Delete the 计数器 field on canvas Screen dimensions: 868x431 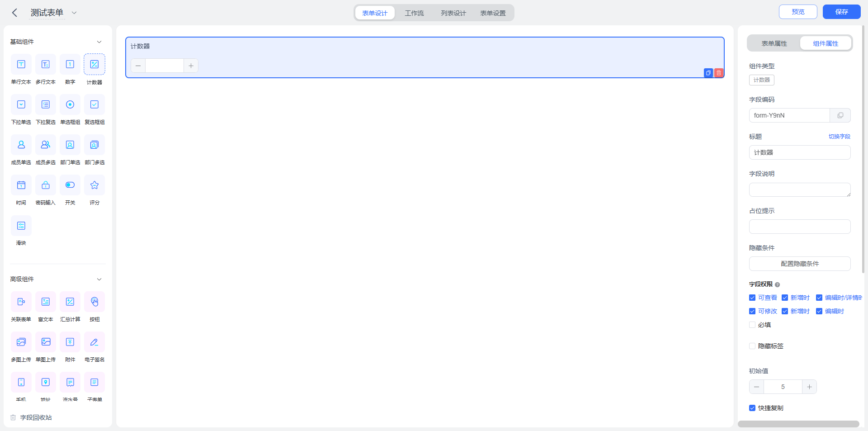click(719, 73)
